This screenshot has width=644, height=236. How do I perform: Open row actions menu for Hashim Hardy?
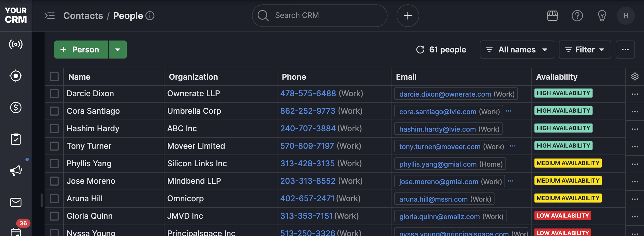pos(635,129)
